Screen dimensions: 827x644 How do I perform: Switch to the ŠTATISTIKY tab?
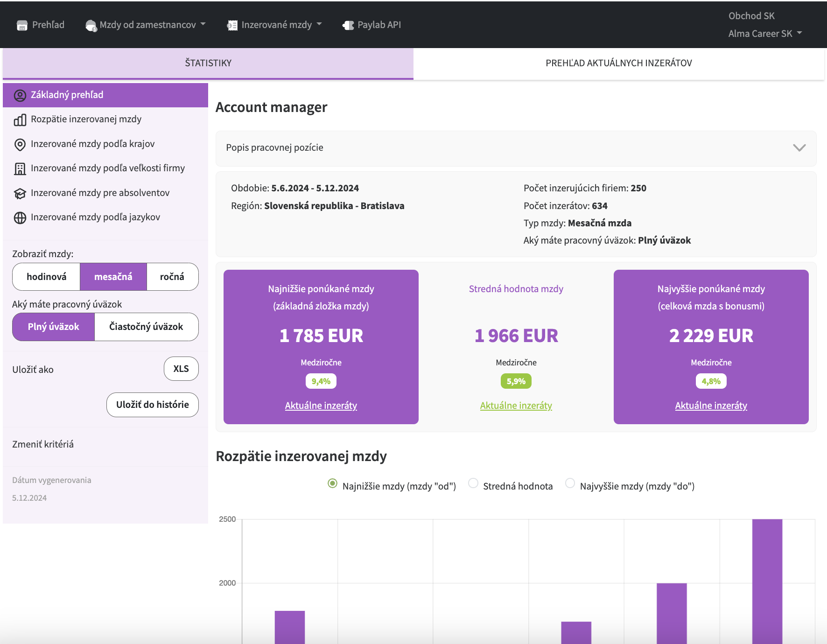[x=208, y=63]
